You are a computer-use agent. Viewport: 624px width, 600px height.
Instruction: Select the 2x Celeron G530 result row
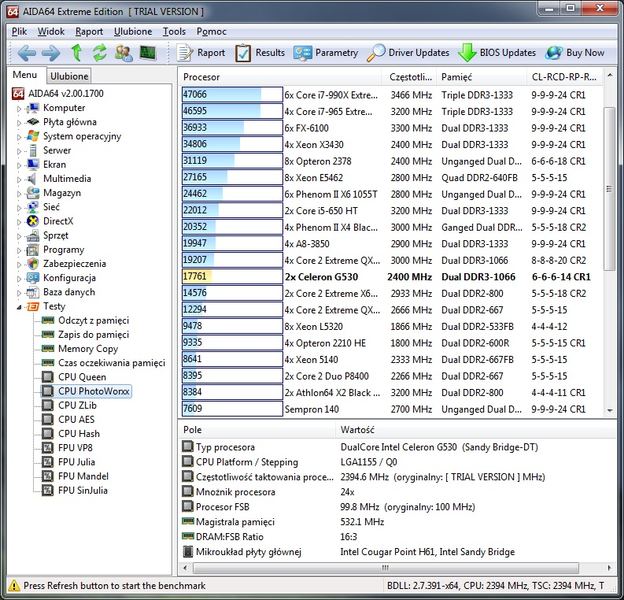coord(391,277)
